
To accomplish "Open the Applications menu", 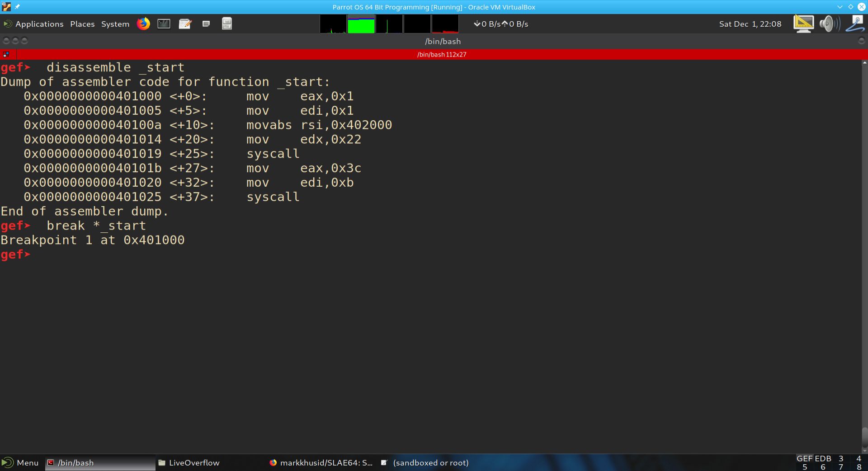I will coord(33,24).
